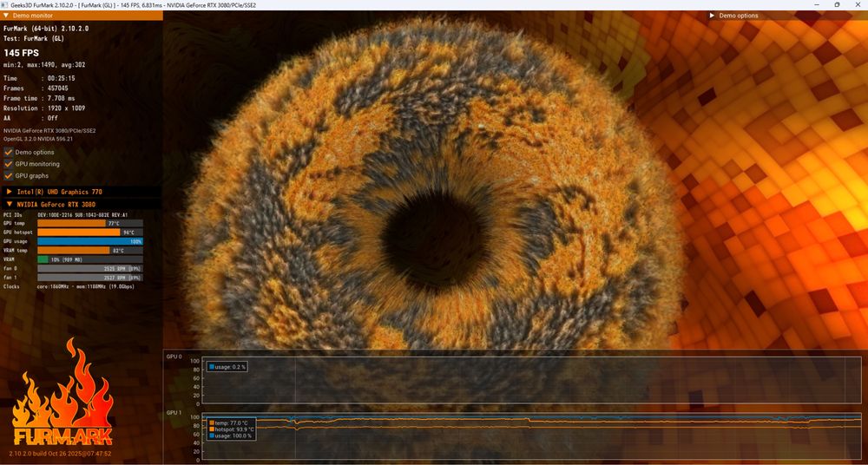Uncheck the Demo options checkbox
The width and height of the screenshot is (868, 465).
coord(9,152)
